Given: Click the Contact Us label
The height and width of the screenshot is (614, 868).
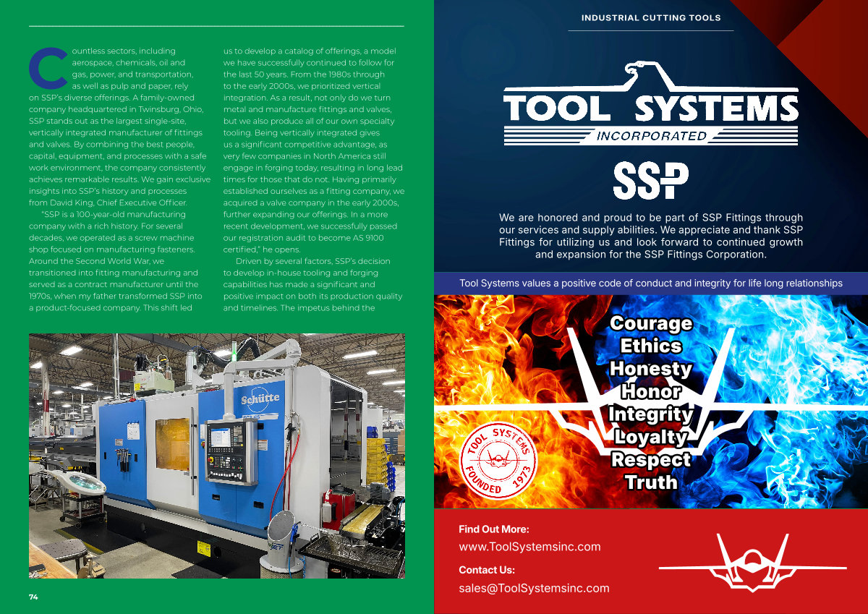Looking at the screenshot, I should point(487,570).
